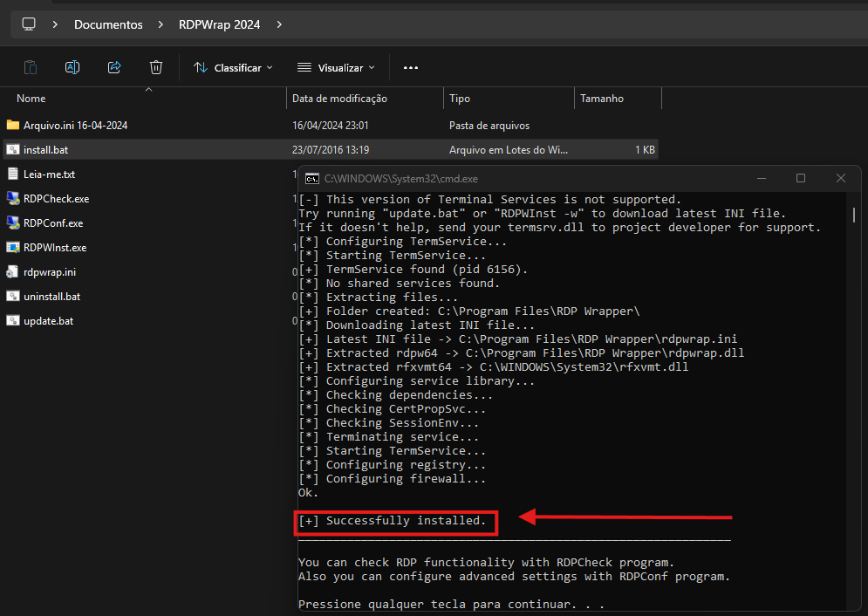This screenshot has width=868, height=616.
Task: Click the rename icon in toolbar
Action: (72, 67)
